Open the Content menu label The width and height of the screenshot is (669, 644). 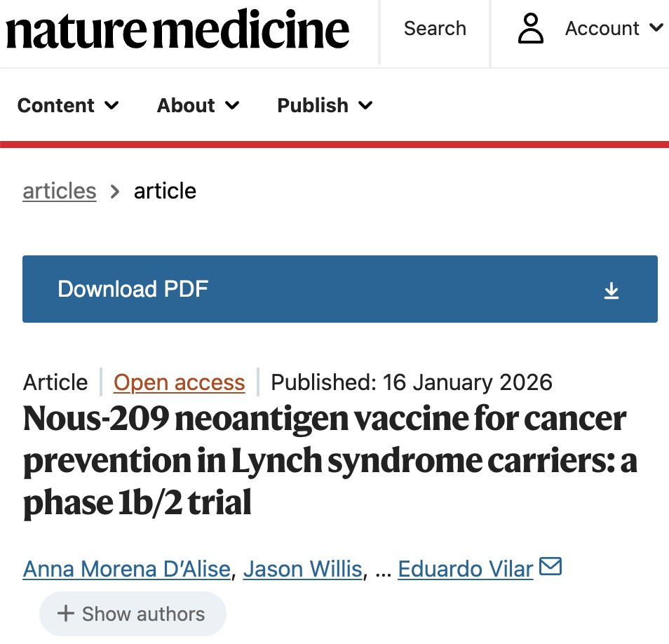55,105
